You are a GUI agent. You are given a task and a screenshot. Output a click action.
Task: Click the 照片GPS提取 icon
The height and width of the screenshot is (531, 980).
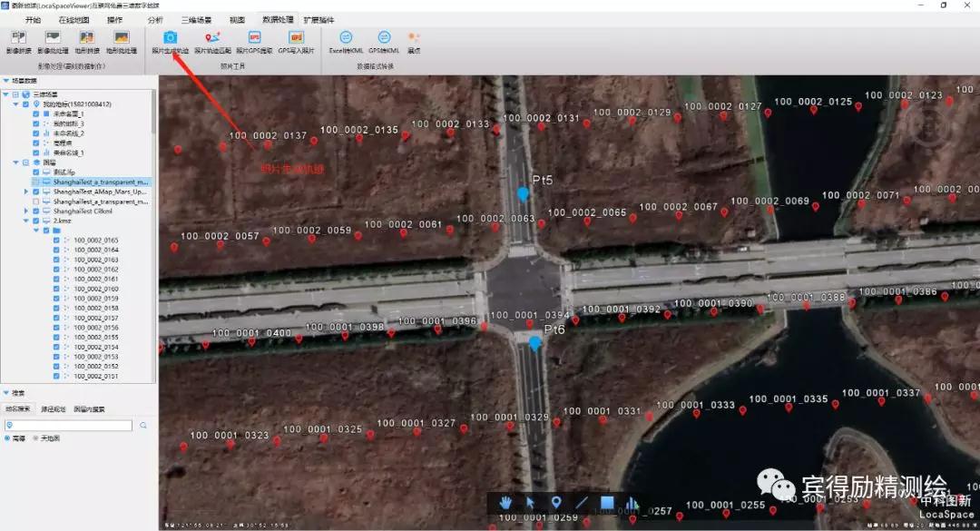point(254,38)
